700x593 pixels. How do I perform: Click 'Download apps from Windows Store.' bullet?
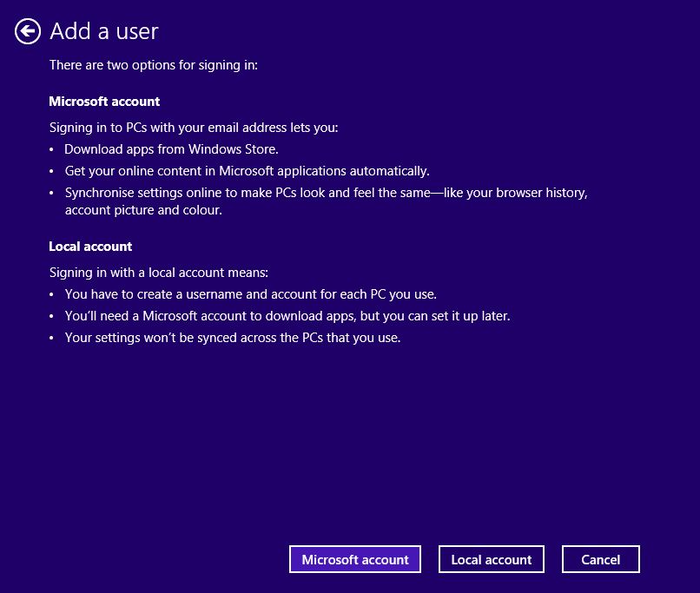click(171, 149)
